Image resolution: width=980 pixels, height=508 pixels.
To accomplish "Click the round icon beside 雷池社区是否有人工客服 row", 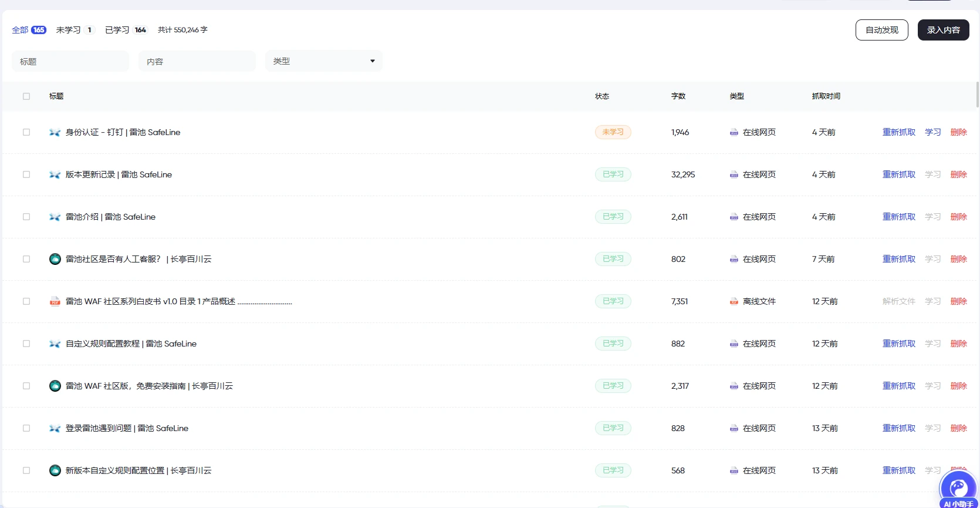I will (55, 259).
